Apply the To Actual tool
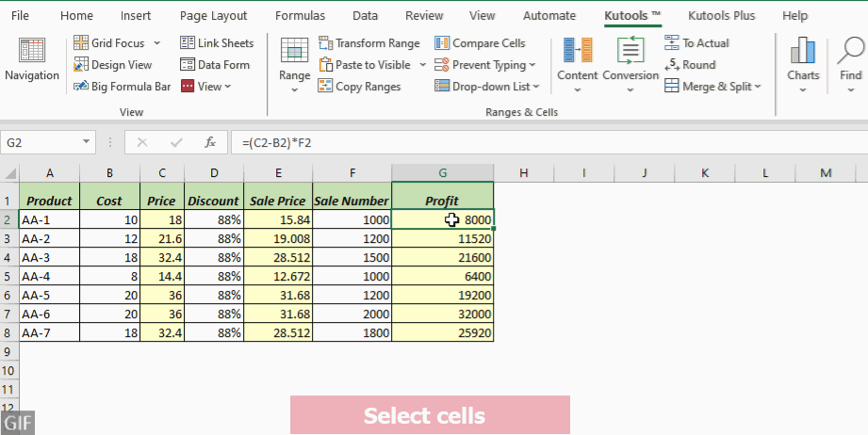The image size is (868, 435). pyautogui.click(x=696, y=42)
